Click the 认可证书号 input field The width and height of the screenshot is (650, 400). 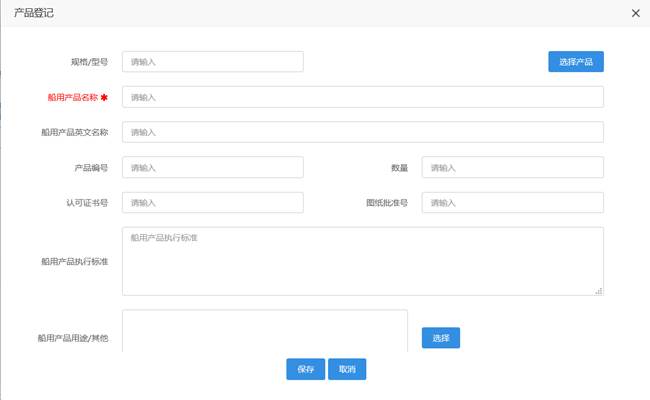[212, 202]
